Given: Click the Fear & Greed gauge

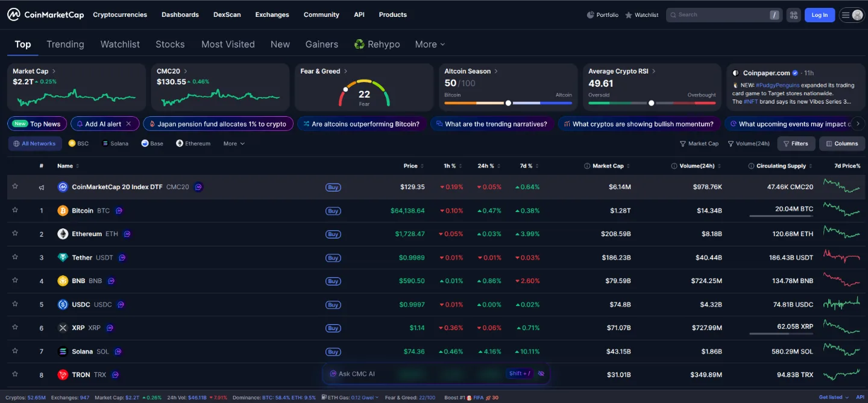Looking at the screenshot, I should point(364,92).
